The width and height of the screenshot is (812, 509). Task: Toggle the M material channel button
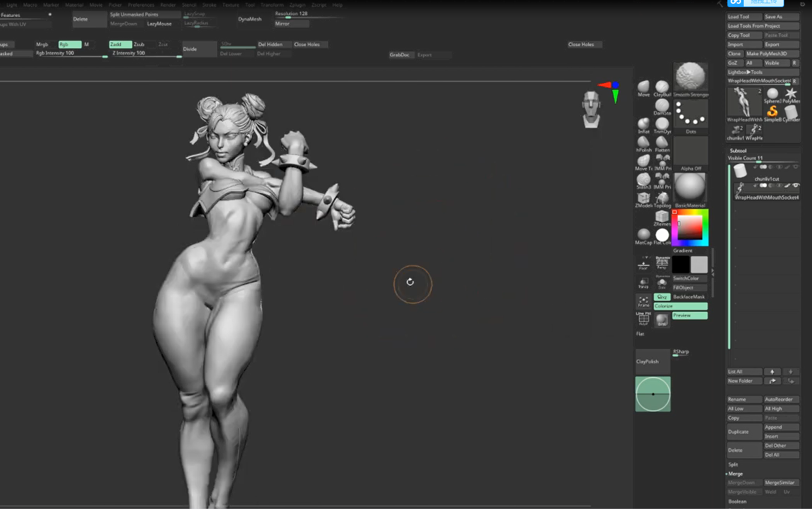point(86,44)
